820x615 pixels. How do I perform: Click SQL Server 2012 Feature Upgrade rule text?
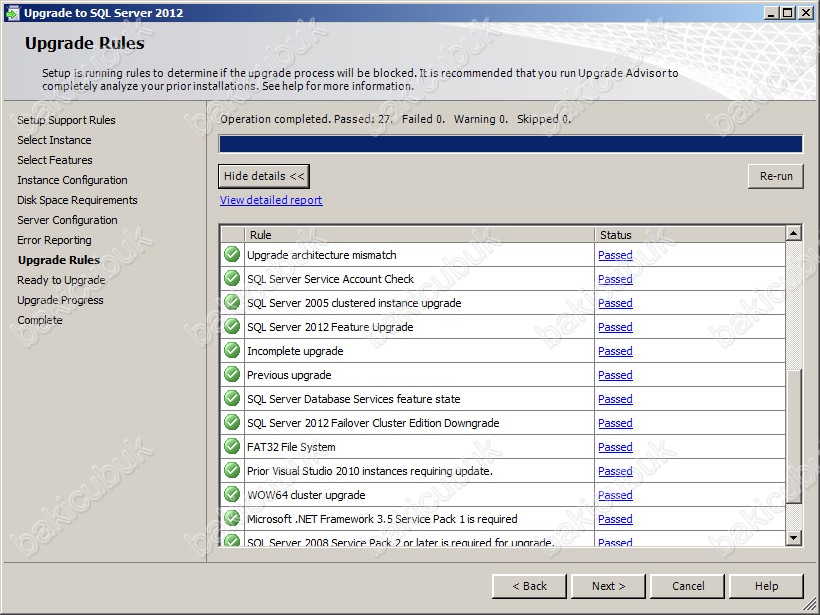pos(331,327)
